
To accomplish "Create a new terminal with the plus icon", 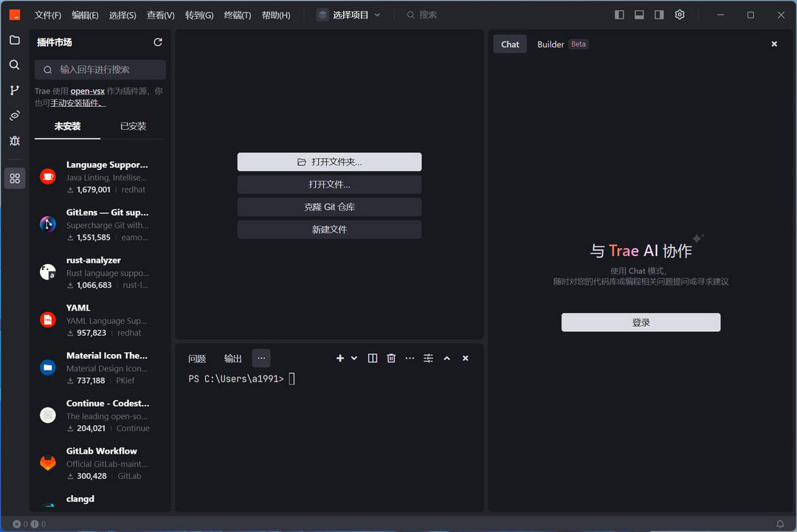I will click(x=339, y=358).
